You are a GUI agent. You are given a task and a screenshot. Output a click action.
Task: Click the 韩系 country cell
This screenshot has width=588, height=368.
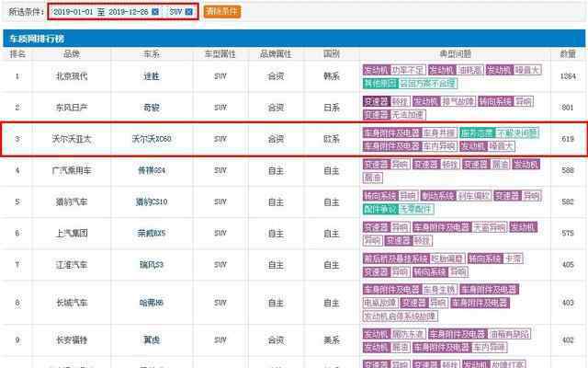tap(332, 76)
